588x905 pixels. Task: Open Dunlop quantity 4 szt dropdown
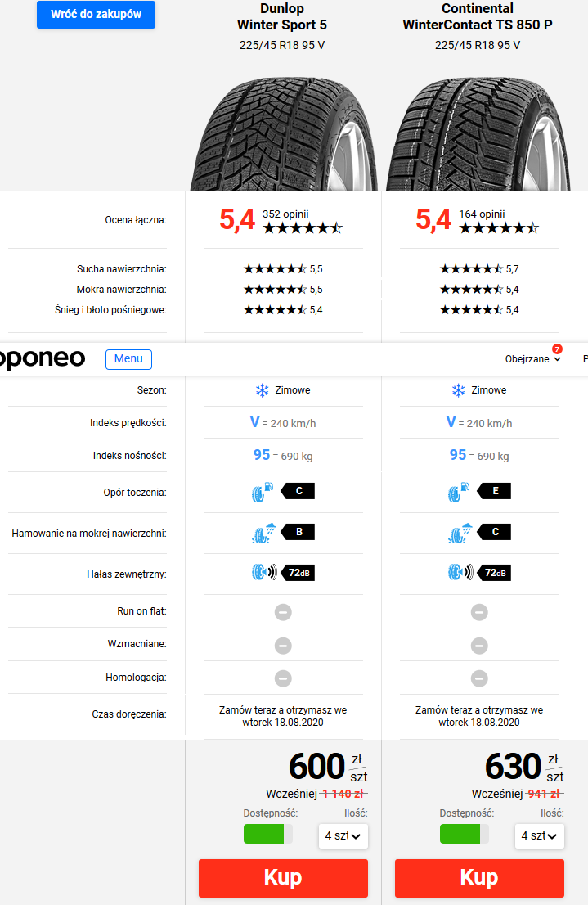pos(343,835)
